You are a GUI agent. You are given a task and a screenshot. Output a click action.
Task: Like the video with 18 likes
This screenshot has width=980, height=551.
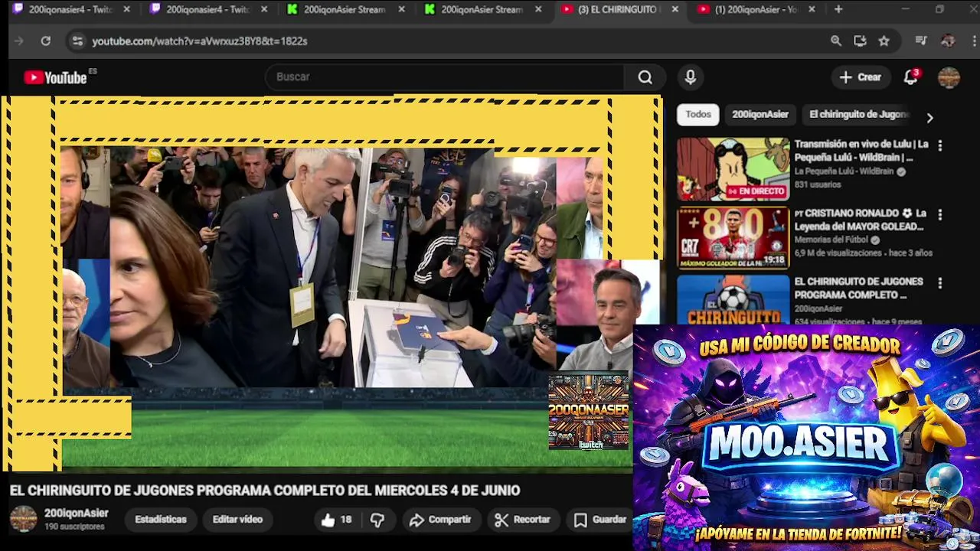point(336,520)
